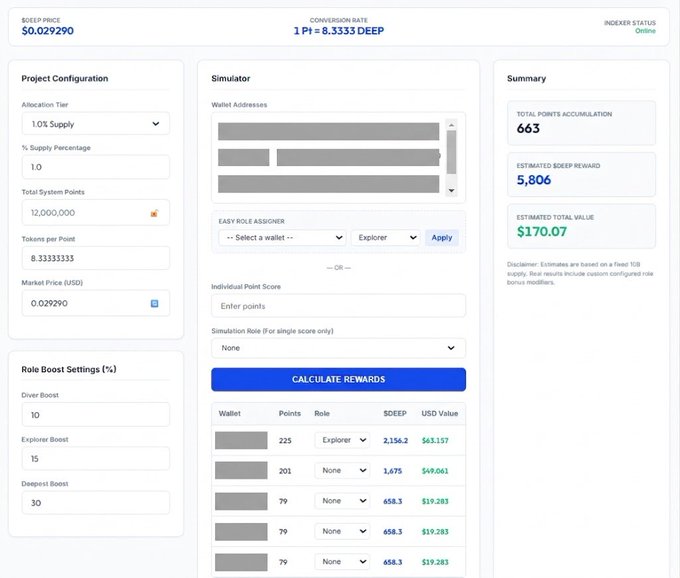This screenshot has height=578, width=680.
Task: Open the Allocation Tier dropdown
Action: (x=95, y=124)
